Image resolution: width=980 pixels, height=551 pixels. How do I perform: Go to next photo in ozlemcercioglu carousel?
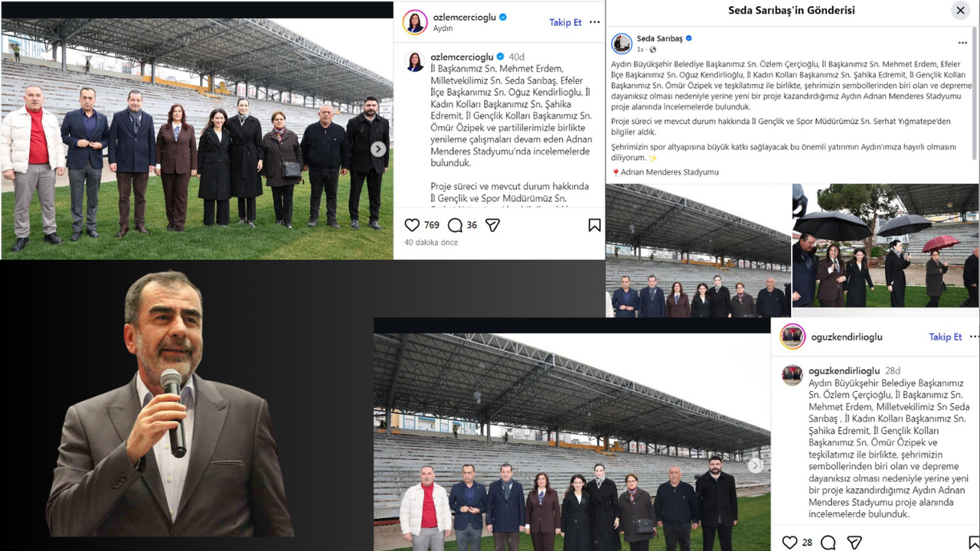coord(378,149)
